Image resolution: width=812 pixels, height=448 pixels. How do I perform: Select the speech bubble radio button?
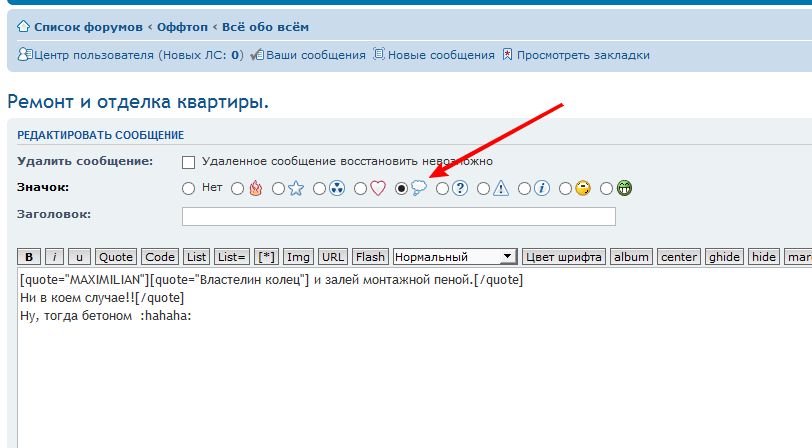[401, 189]
